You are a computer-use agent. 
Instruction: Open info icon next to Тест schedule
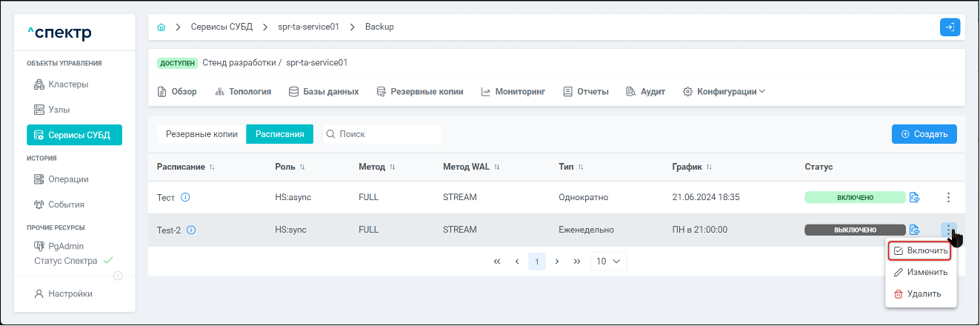(186, 198)
